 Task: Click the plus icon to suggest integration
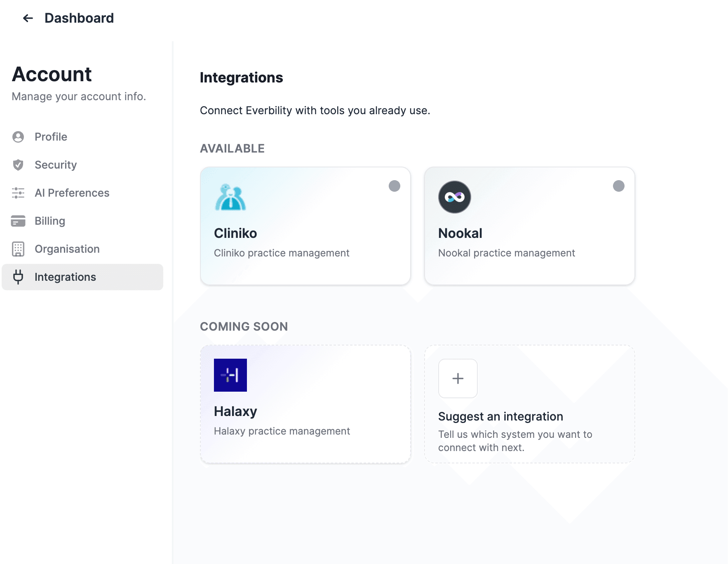458,378
